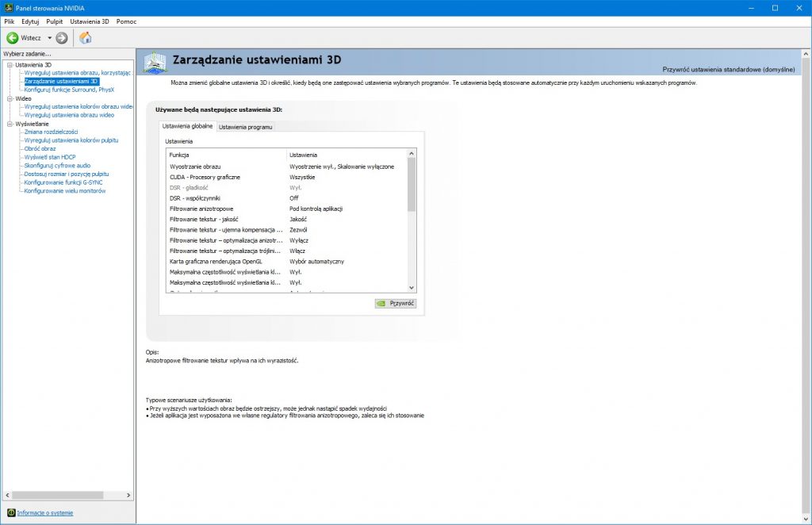Select Filtrowanie tekstur – optymalizacja anizotr... row
Screen dimensions: 812x525
click(286, 240)
